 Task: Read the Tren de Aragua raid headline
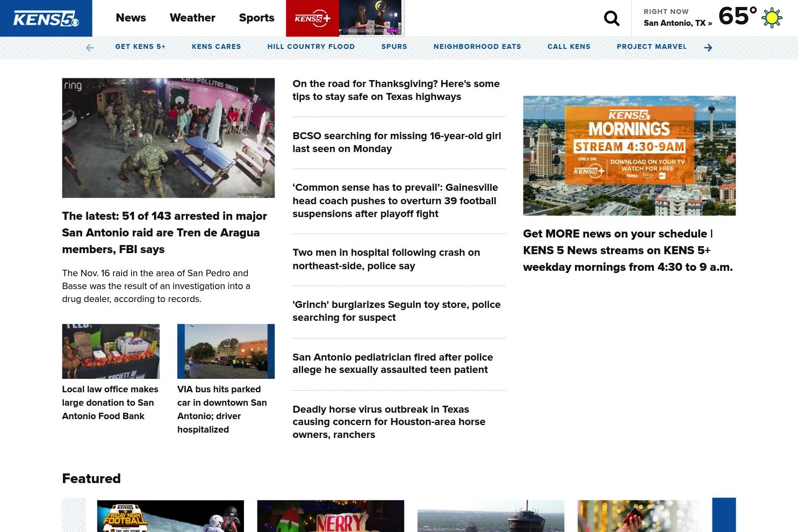(164, 233)
